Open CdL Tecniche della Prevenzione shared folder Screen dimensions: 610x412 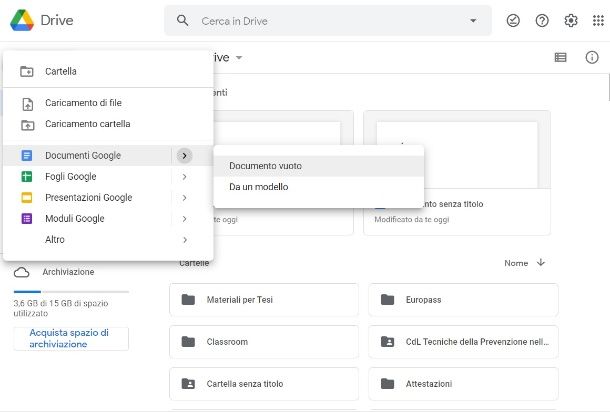[x=463, y=342]
